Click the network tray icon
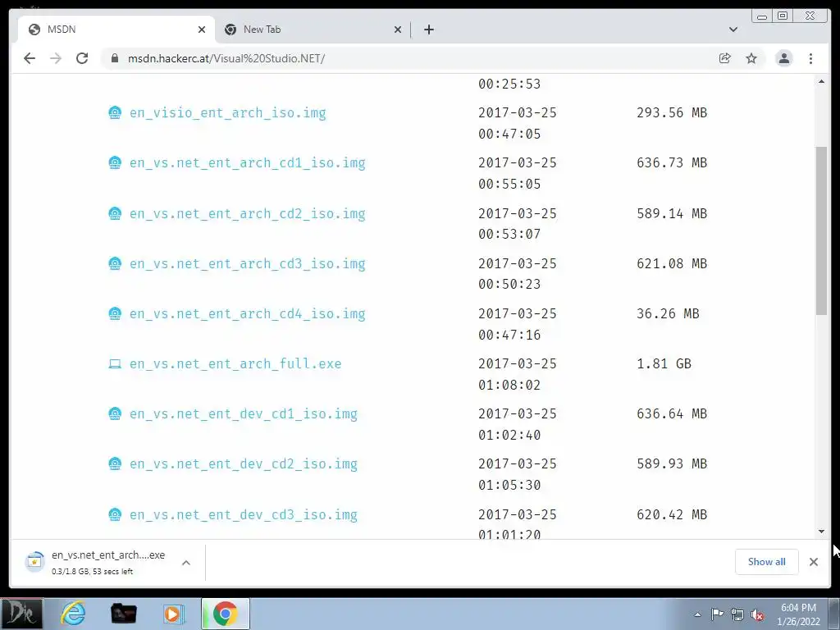 tap(737, 614)
